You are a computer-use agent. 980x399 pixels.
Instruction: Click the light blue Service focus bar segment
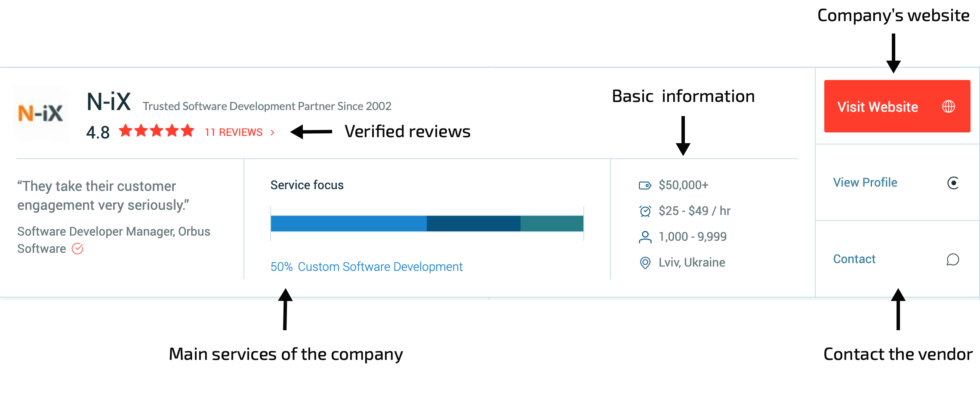(x=348, y=224)
